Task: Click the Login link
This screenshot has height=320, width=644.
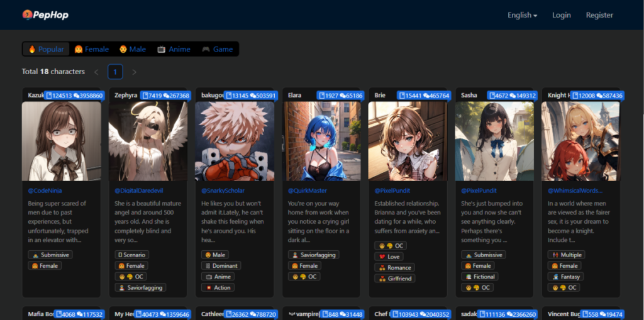Action: (561, 15)
